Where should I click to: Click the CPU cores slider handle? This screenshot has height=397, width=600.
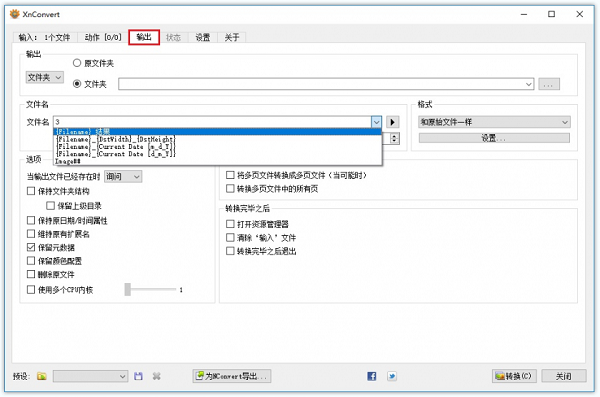click(128, 289)
